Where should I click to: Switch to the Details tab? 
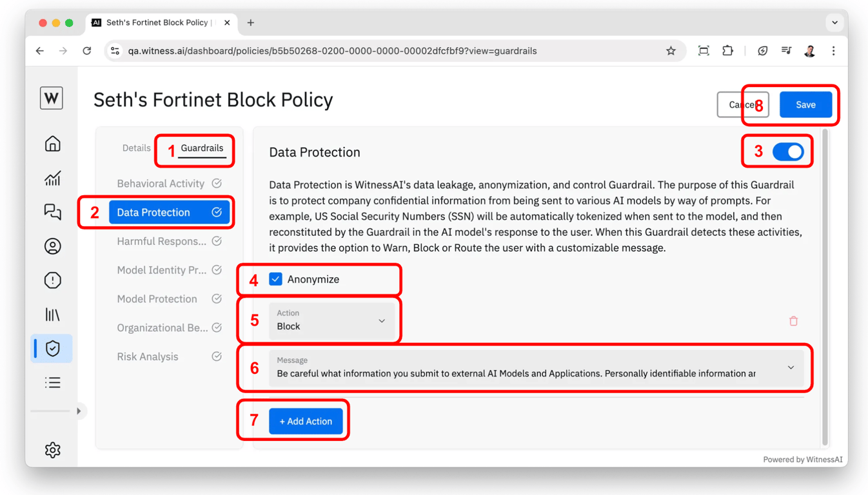(136, 148)
